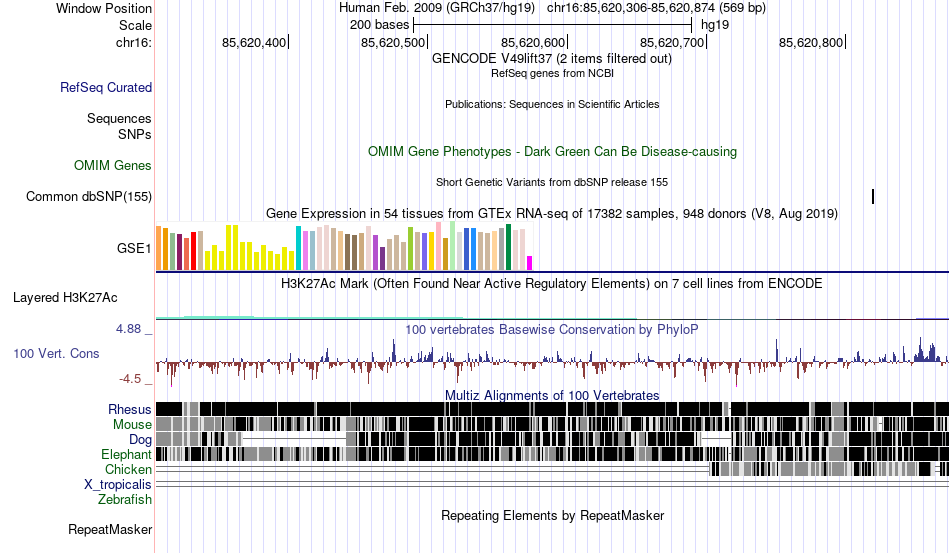Click the OMIM Gene Phenotypes title
Viewport: 950px width, 553px height.
[x=552, y=151]
